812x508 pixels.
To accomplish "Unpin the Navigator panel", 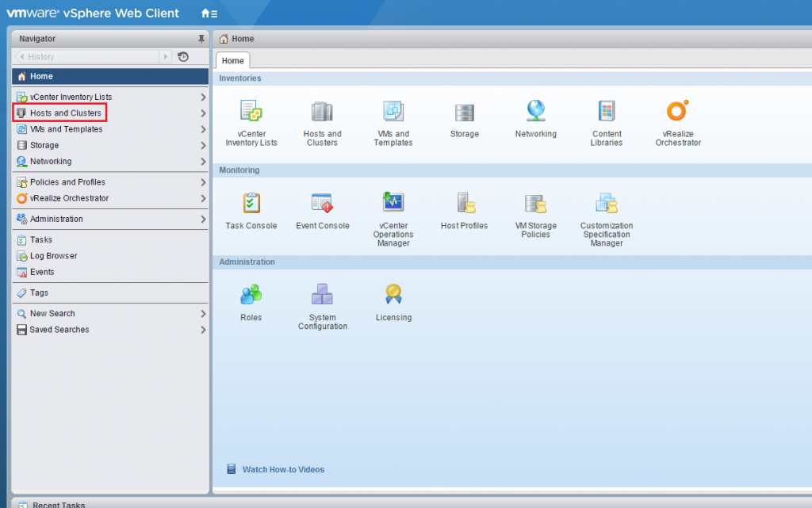I will tap(201, 38).
